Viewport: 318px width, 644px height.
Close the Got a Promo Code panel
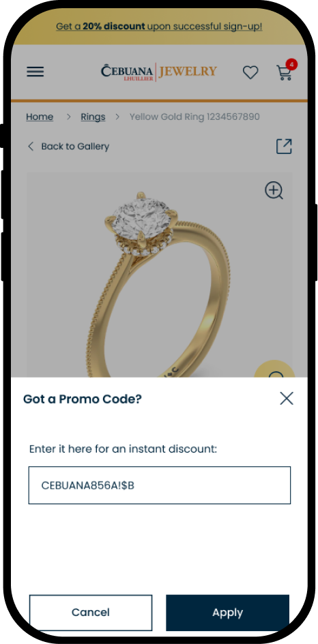click(x=287, y=398)
